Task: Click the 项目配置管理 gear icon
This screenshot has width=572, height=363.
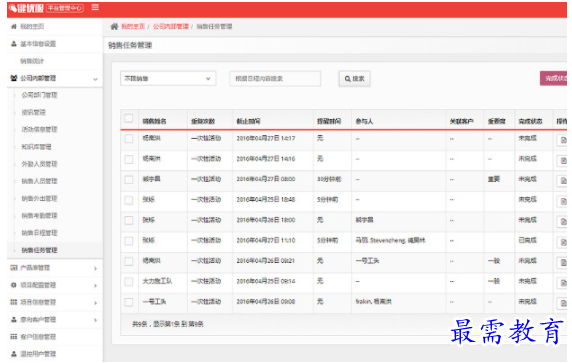Action: click(x=14, y=285)
